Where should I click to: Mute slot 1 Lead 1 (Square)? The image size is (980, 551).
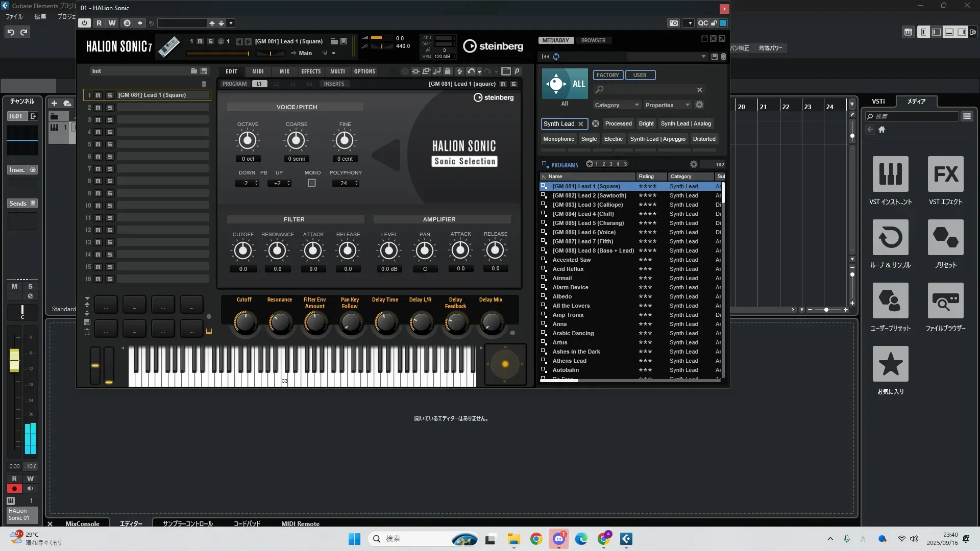[98, 95]
